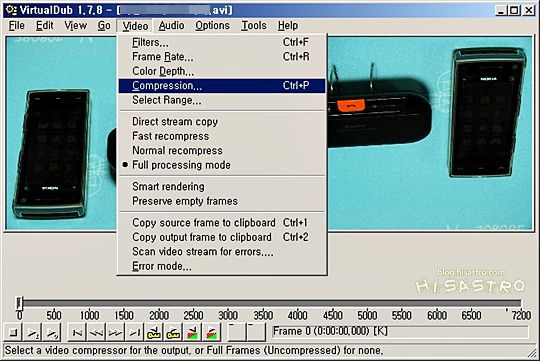Minimize the VirtualDub window
This screenshot has width=540, height=361.
(x=501, y=10)
